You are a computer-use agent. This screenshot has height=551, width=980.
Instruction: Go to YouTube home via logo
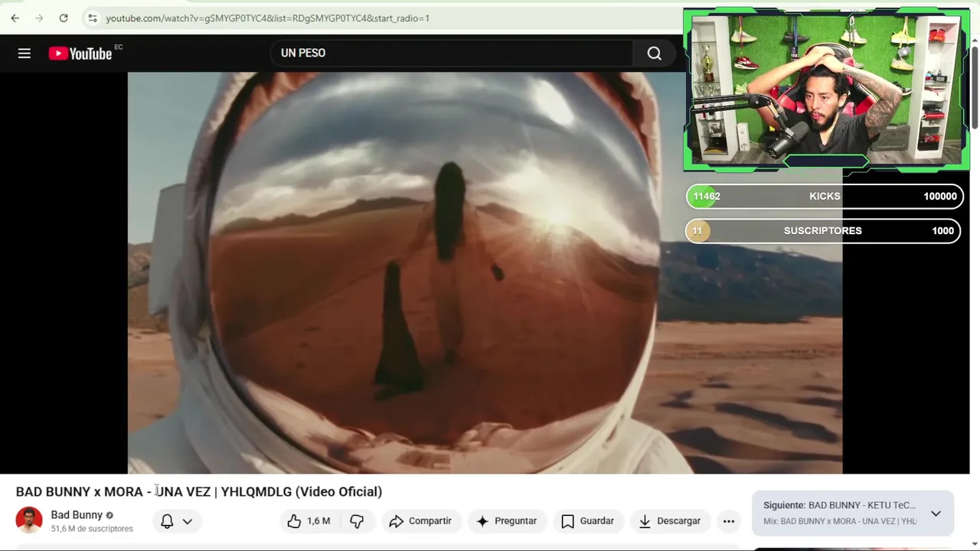81,53
